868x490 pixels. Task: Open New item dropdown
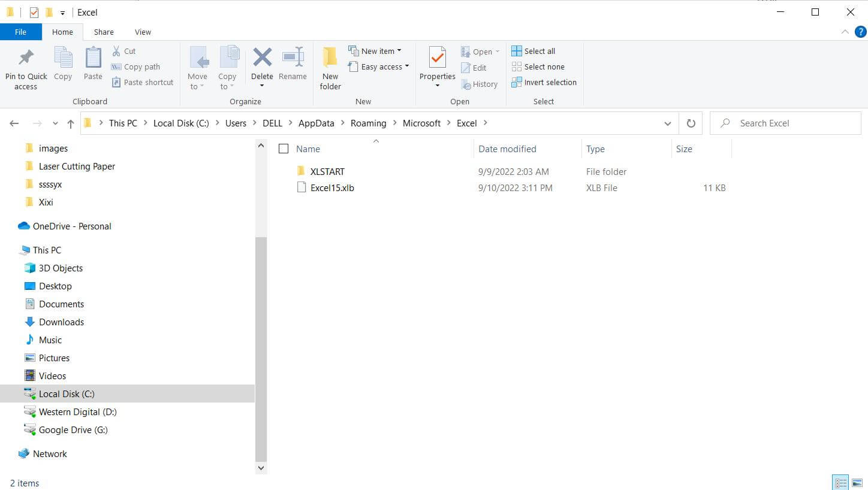[x=375, y=51]
